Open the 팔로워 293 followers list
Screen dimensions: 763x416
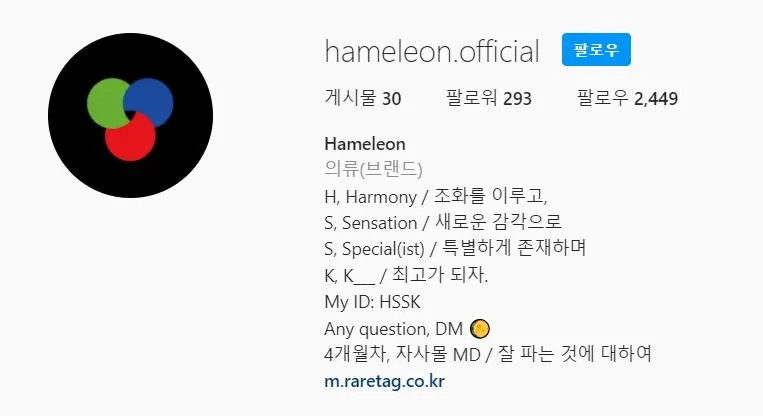click(489, 98)
